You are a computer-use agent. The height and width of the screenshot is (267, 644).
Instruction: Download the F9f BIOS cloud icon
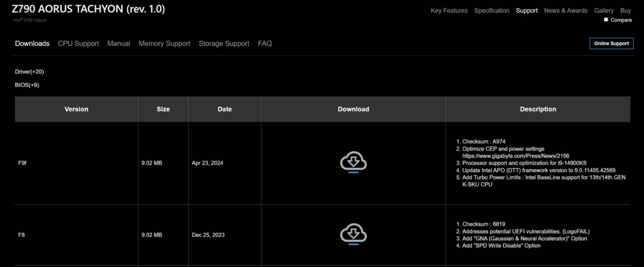tap(353, 162)
